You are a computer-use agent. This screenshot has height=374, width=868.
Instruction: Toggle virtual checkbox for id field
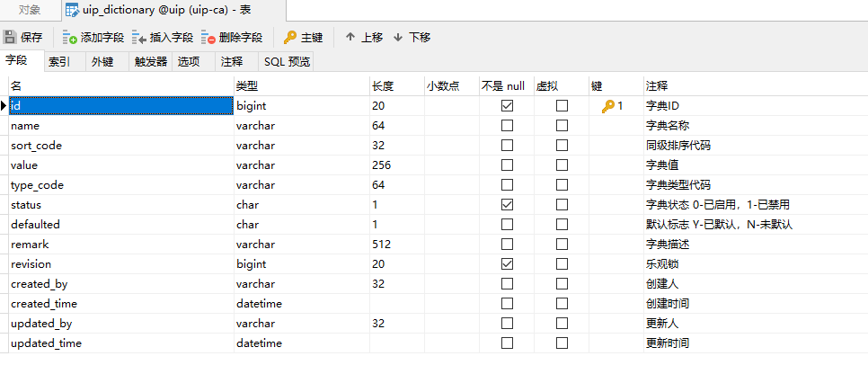click(x=562, y=106)
